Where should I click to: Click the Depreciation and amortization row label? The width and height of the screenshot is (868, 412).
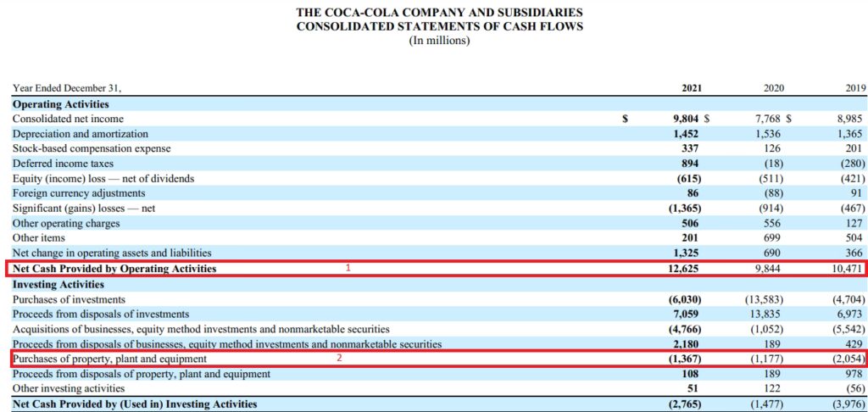(x=80, y=134)
